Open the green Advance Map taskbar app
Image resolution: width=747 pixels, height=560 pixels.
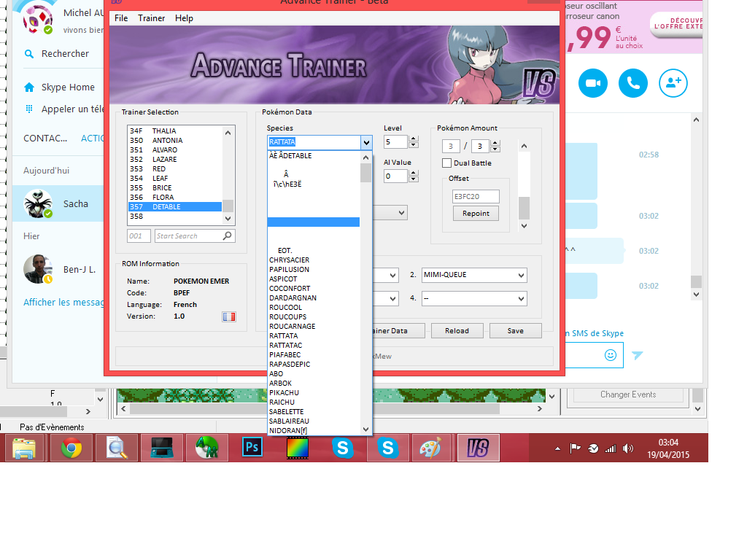point(206,448)
